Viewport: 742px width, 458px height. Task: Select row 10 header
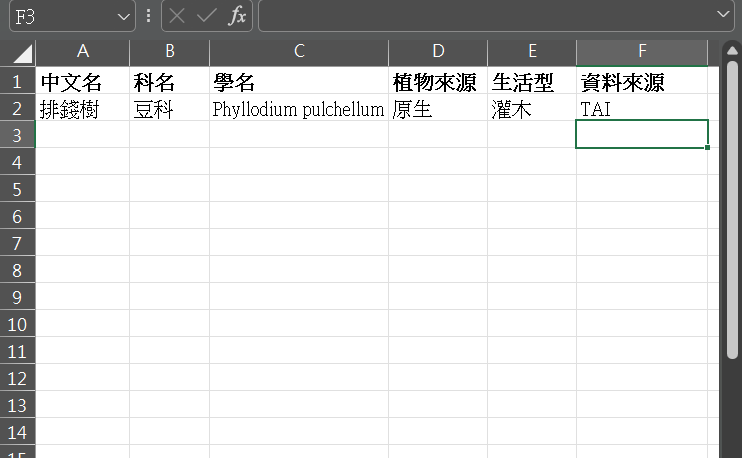(x=17, y=324)
